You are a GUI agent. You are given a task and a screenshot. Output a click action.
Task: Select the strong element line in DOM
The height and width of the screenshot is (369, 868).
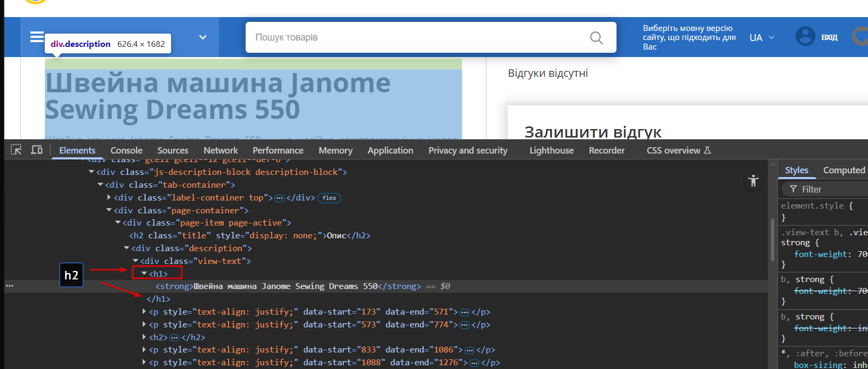[x=386, y=286]
